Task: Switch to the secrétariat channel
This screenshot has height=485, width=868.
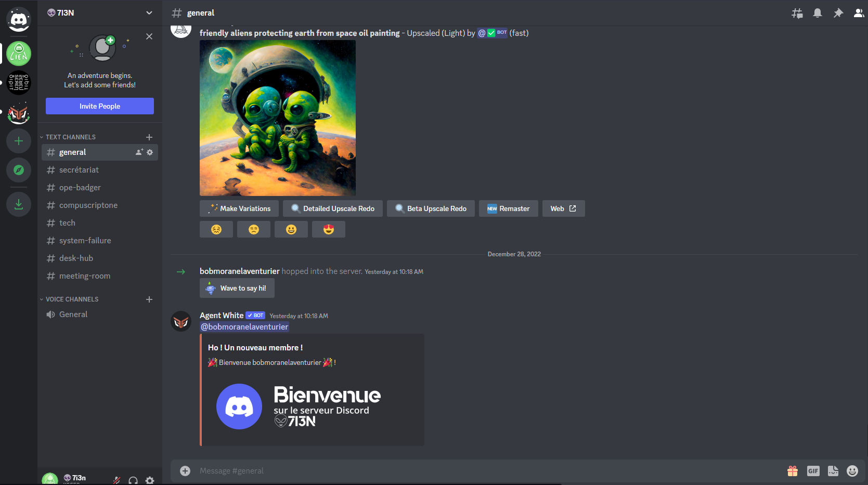Action: [x=79, y=170]
